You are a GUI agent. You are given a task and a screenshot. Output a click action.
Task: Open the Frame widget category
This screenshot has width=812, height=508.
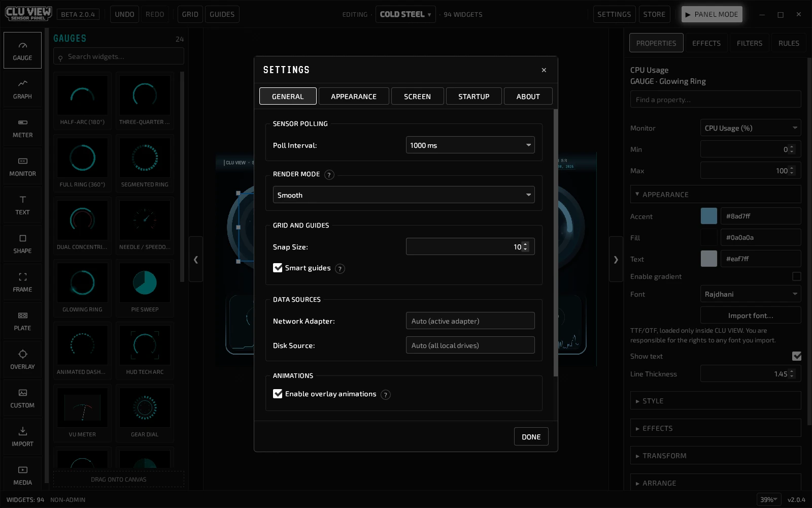tap(22, 282)
